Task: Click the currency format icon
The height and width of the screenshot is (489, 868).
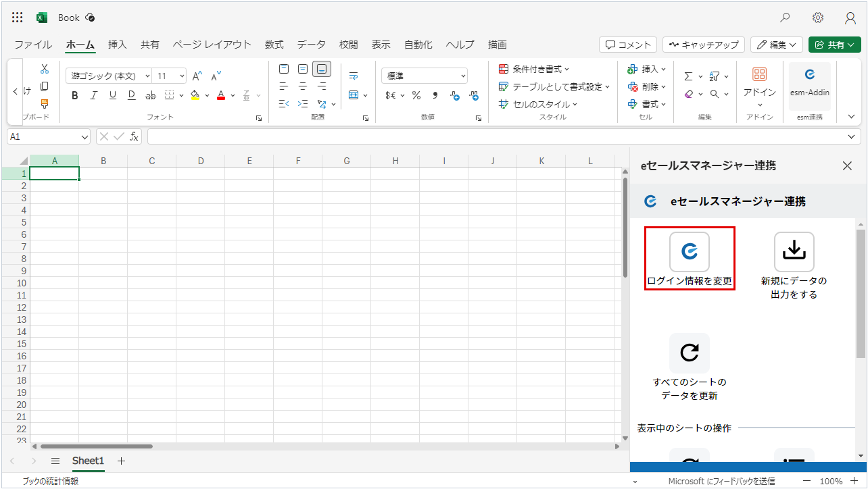Action: [x=391, y=95]
